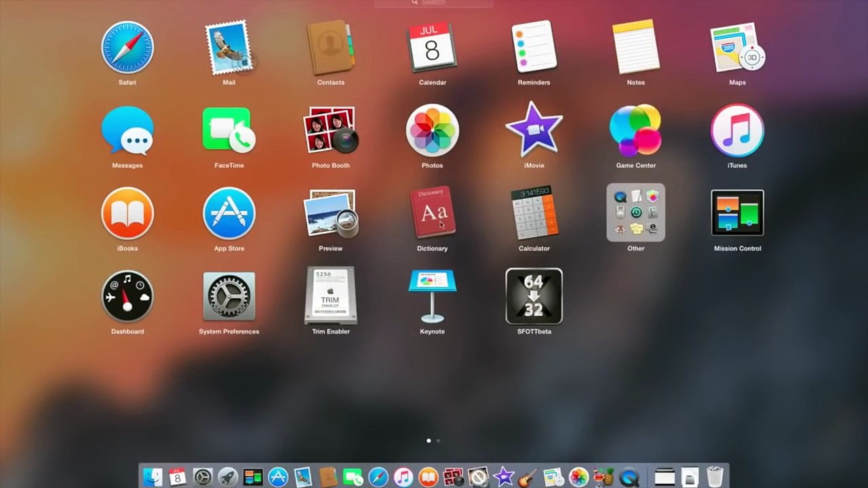
Task: Open Contacts in the Launchpad grid
Action: pyautogui.click(x=330, y=47)
